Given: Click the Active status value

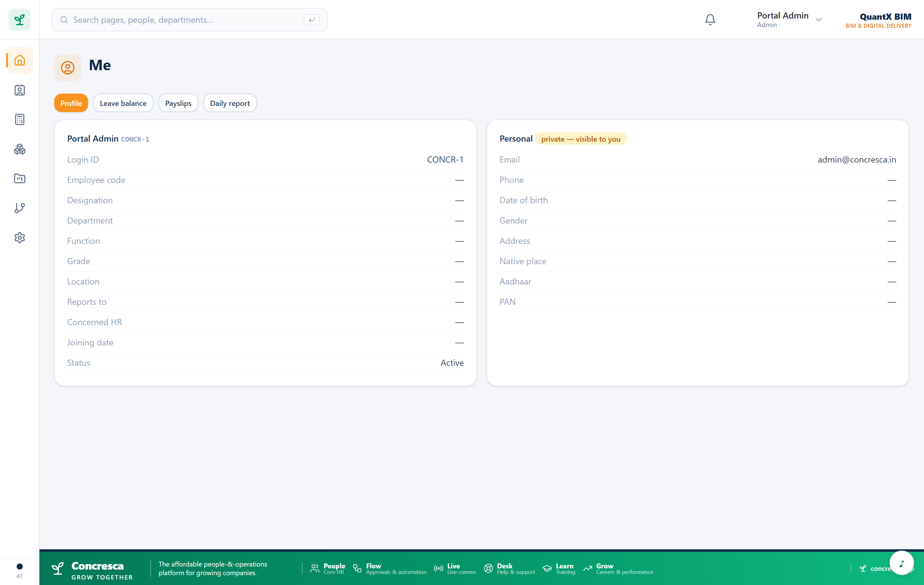Looking at the screenshot, I should tap(452, 363).
